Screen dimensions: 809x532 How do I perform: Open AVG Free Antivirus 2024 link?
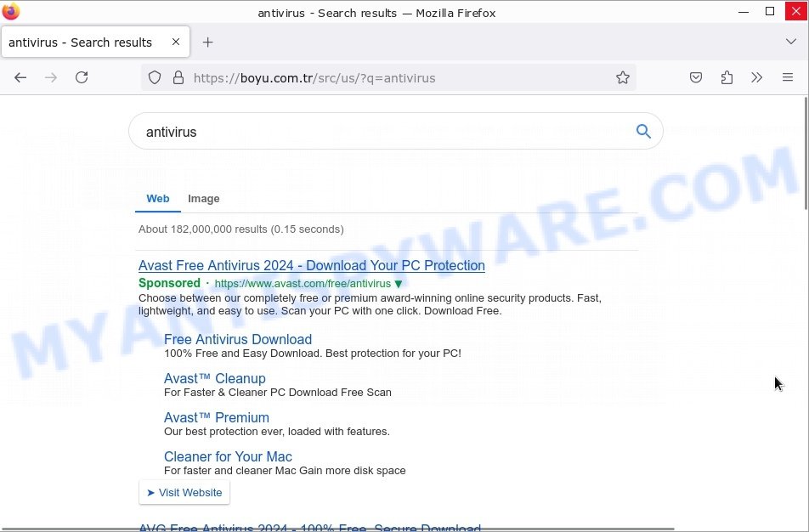pos(310,528)
